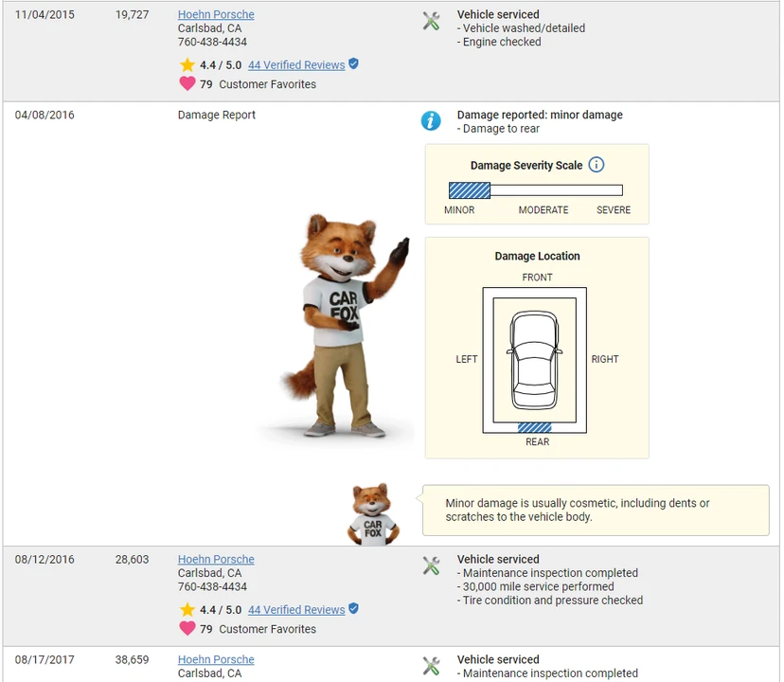Click the SEVERE label on severity scale

[614, 210]
